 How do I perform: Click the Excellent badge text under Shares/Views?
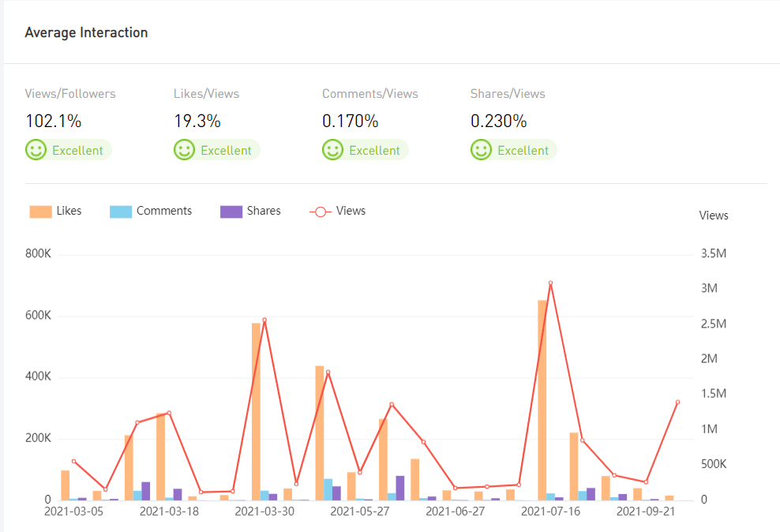coord(523,151)
